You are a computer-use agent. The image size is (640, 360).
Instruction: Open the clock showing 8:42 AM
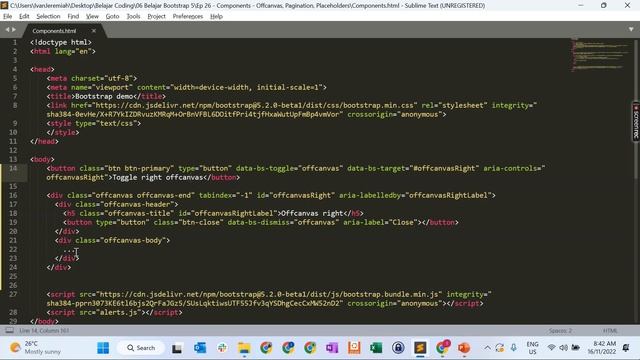coord(602,348)
